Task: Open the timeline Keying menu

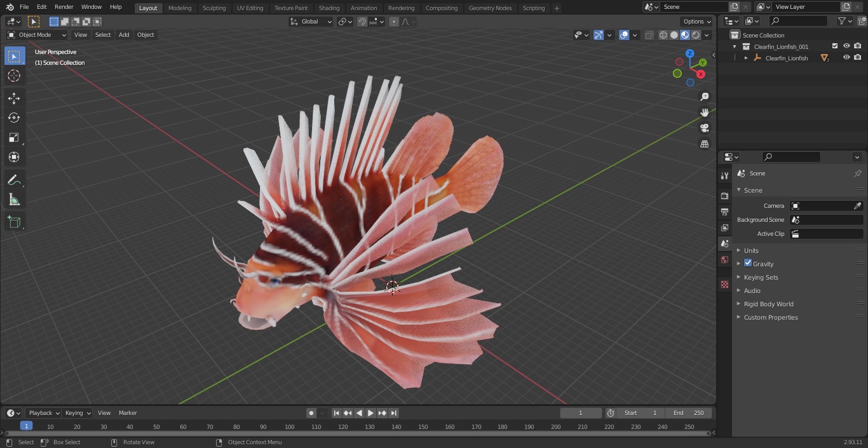Action: 78,413
